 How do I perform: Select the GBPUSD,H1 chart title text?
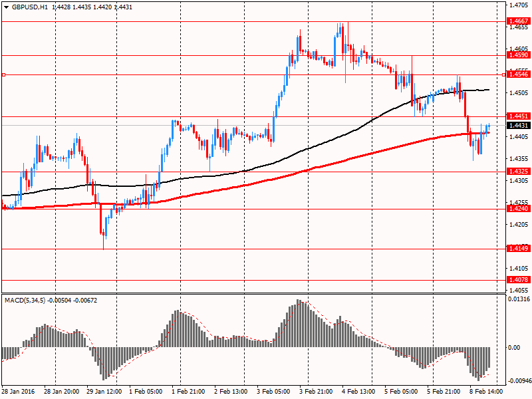coord(29,7)
